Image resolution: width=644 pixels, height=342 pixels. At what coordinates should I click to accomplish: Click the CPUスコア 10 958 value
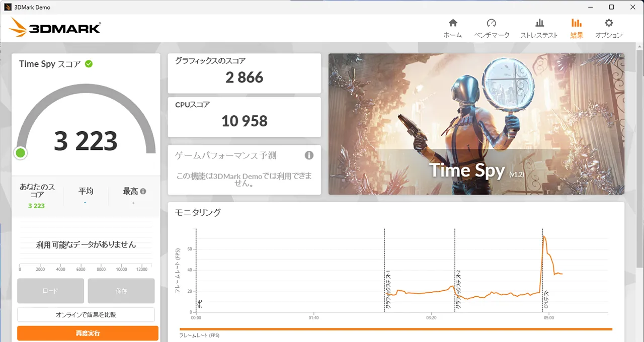click(244, 121)
